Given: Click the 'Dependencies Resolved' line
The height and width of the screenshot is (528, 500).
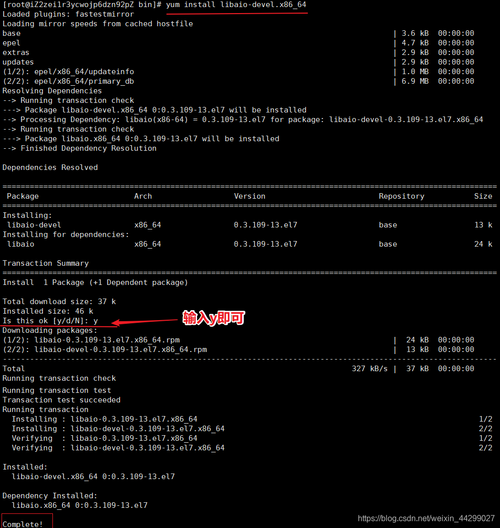Looking at the screenshot, I should [x=50, y=167].
